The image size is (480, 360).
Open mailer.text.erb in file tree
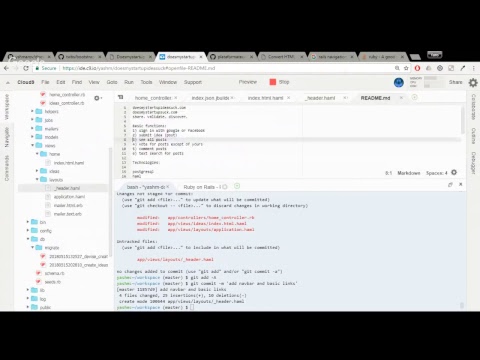click(x=68, y=214)
